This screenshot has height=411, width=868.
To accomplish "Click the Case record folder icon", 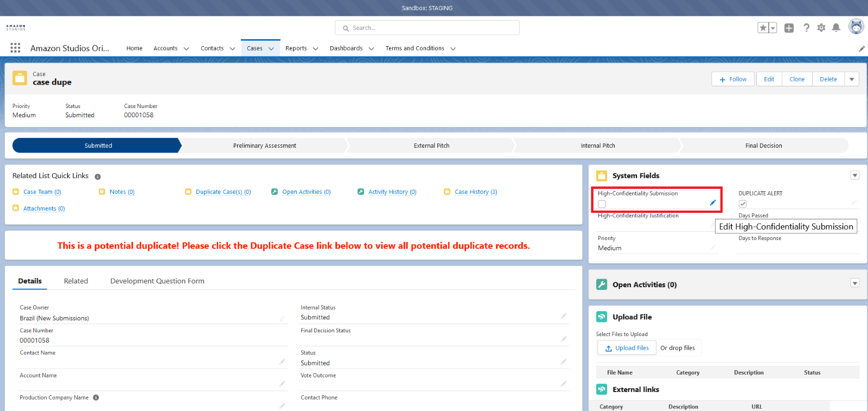I will [20, 78].
